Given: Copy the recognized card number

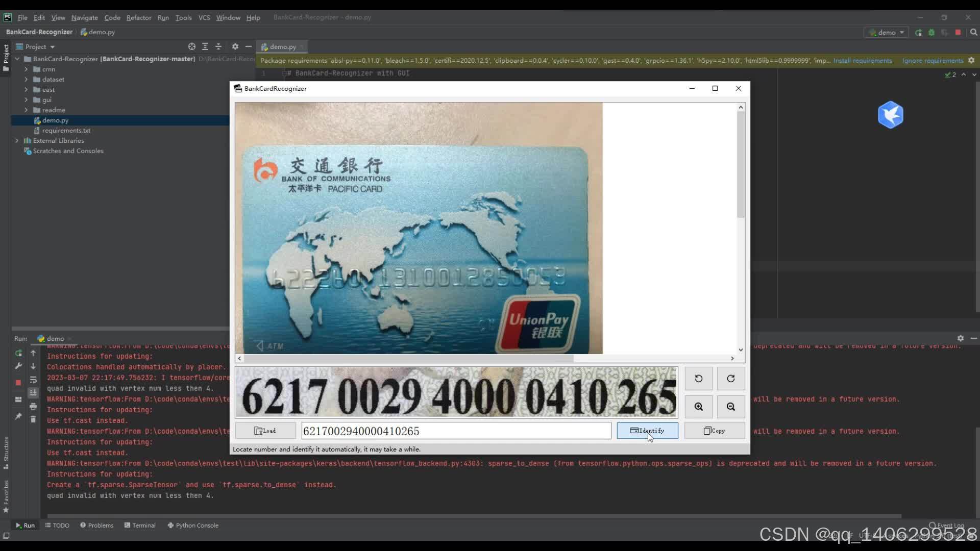Looking at the screenshot, I should [x=715, y=431].
